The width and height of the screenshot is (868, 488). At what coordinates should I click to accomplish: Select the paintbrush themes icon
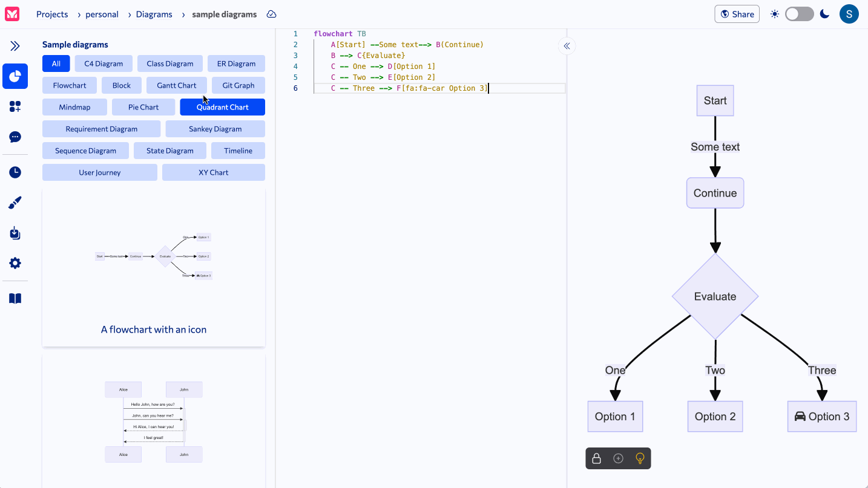pos(15,202)
